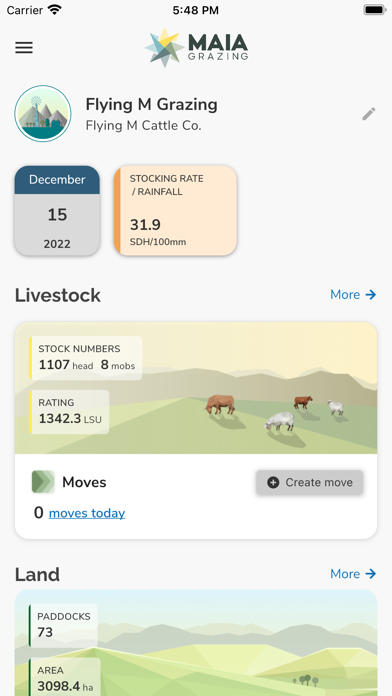Tap the green Moves chevron icon
The height and width of the screenshot is (696, 392).
pyautogui.click(x=43, y=482)
